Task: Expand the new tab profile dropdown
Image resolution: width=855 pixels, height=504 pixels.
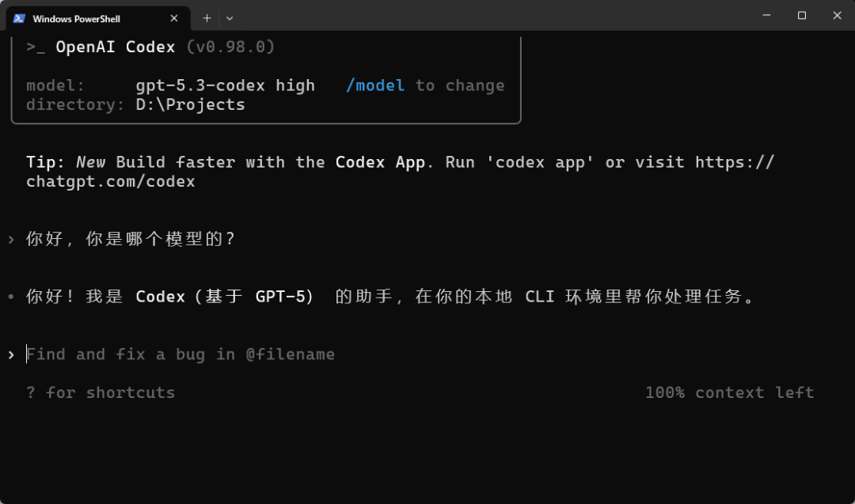Action: click(230, 18)
